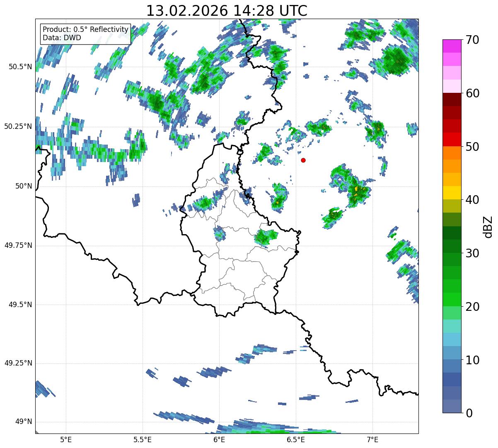Click the 6.5°E longitude label
The image size is (498, 448).
(x=296, y=439)
